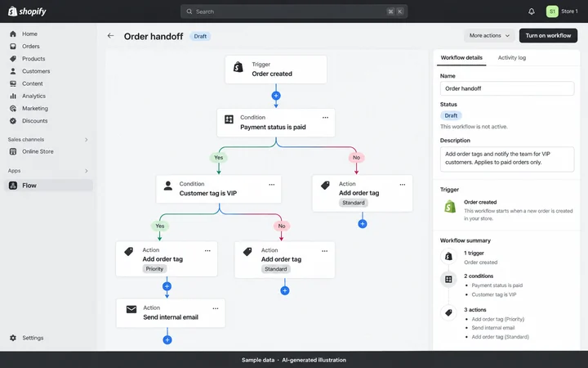Image resolution: width=588 pixels, height=368 pixels.
Task: Open options menu on Customer tag condition
Action: pyautogui.click(x=271, y=184)
